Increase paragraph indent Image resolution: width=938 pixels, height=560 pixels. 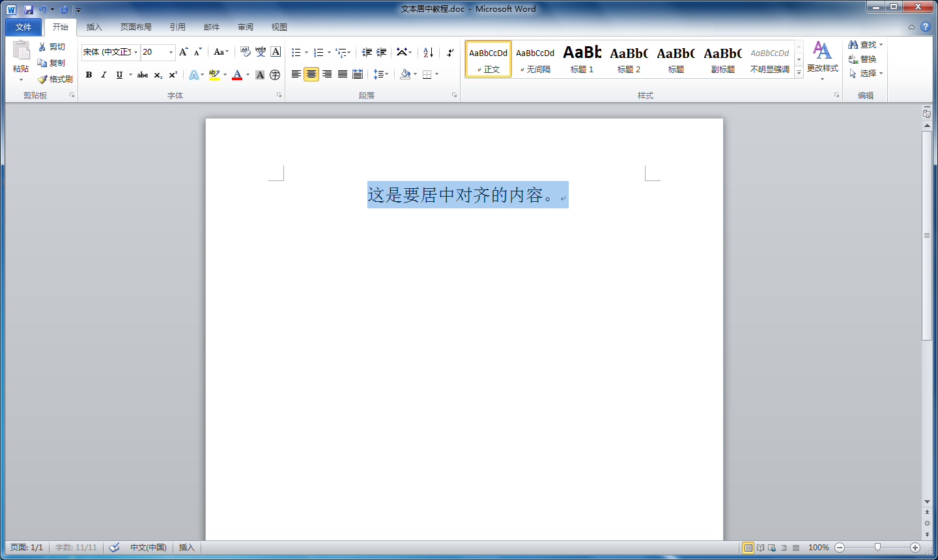pos(382,52)
